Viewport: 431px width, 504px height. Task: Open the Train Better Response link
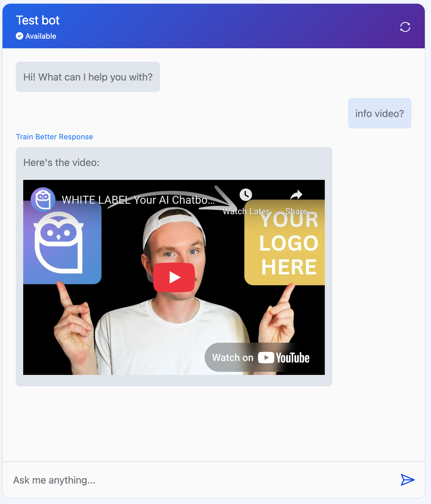tap(54, 137)
